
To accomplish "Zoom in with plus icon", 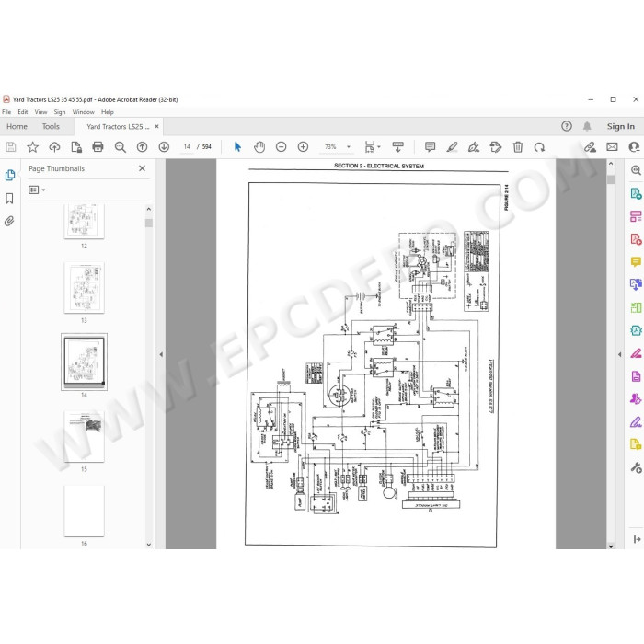I will (x=303, y=146).
